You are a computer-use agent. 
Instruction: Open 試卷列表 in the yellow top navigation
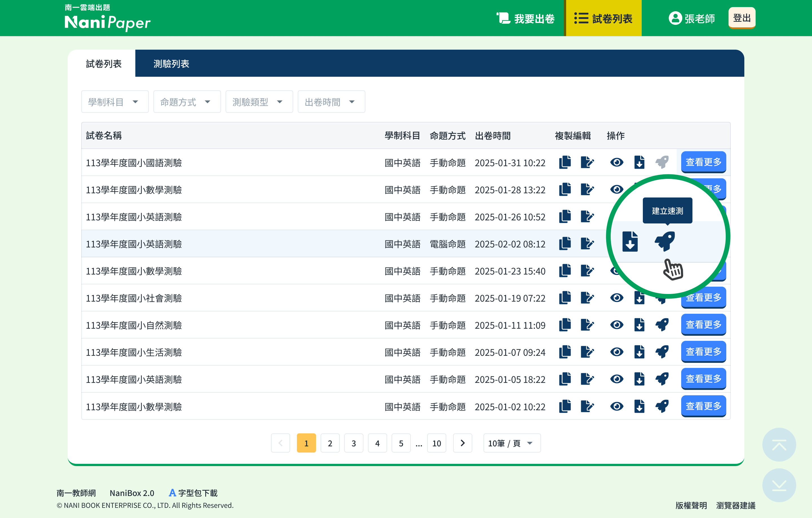point(604,18)
